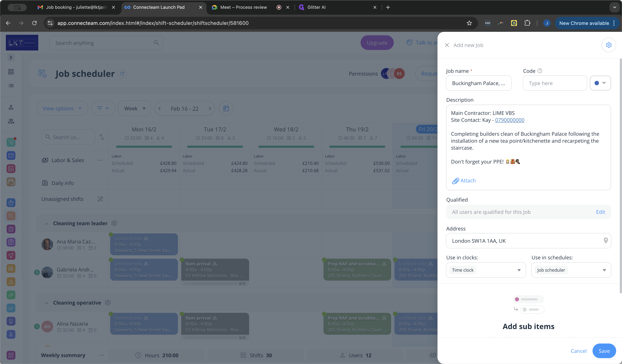Viewport: 622px width, 364px height.
Task: Click the location pin in Address field
Action: tap(606, 241)
